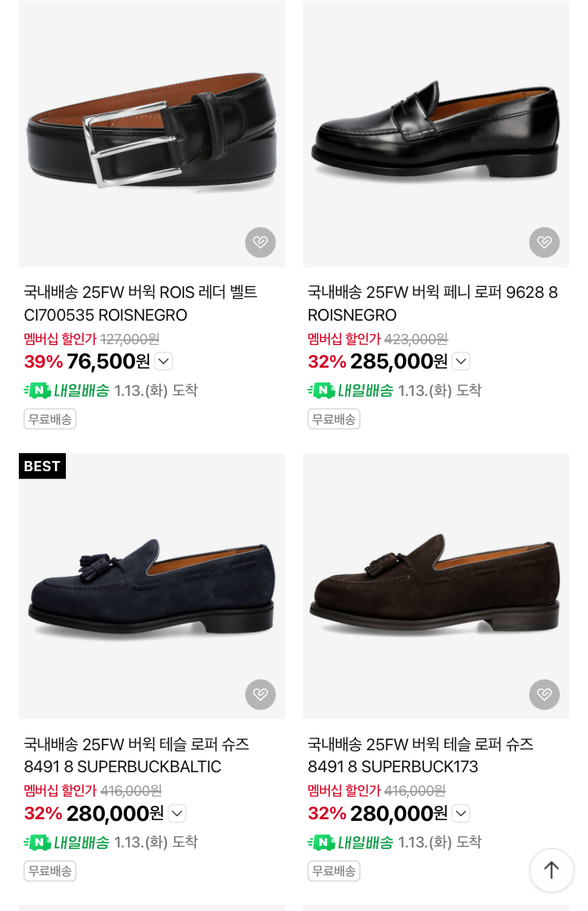The height and width of the screenshot is (911, 588).
Task: Open price dropdown for navy tassel loafer
Action: tap(177, 813)
